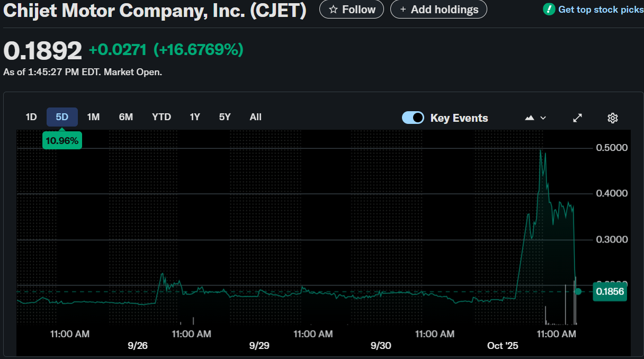The height and width of the screenshot is (359, 644).
Task: Choose the 5Y chart range
Action: click(225, 117)
